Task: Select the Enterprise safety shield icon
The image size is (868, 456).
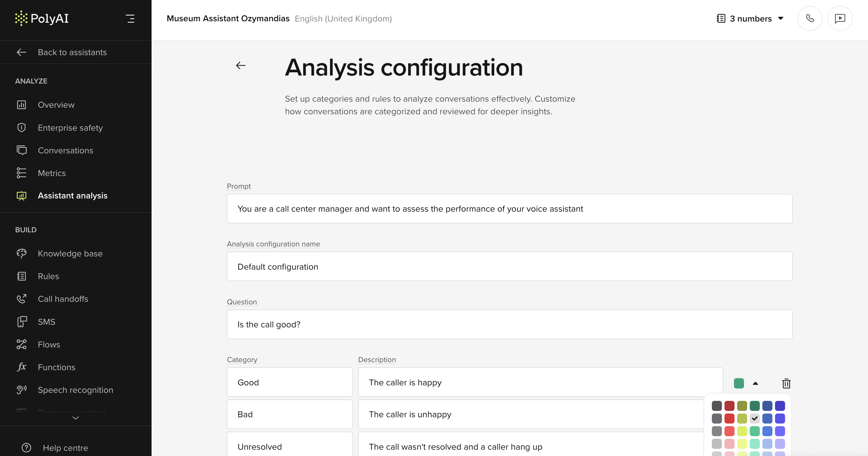Action: [x=21, y=127]
